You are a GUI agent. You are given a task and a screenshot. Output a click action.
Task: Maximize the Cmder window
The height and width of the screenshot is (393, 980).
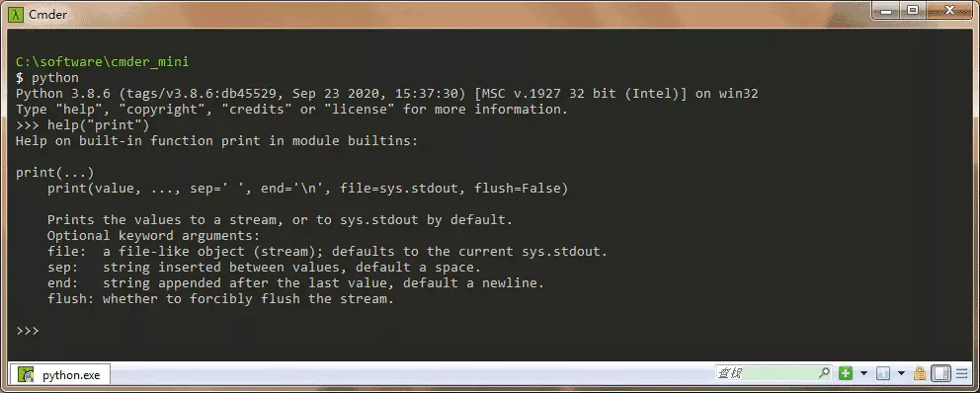(913, 10)
